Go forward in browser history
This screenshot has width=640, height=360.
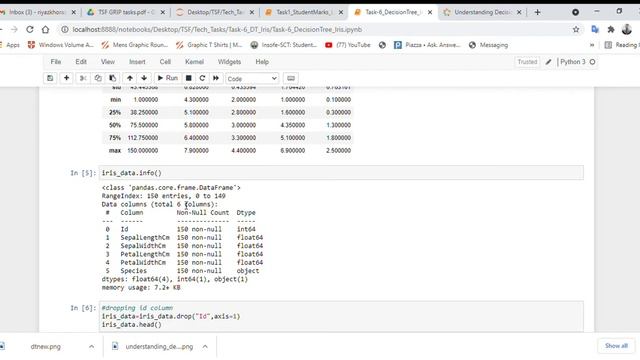pos(14,29)
